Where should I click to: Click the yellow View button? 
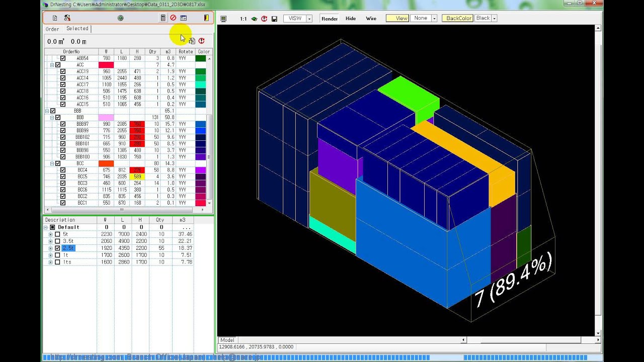click(397, 19)
